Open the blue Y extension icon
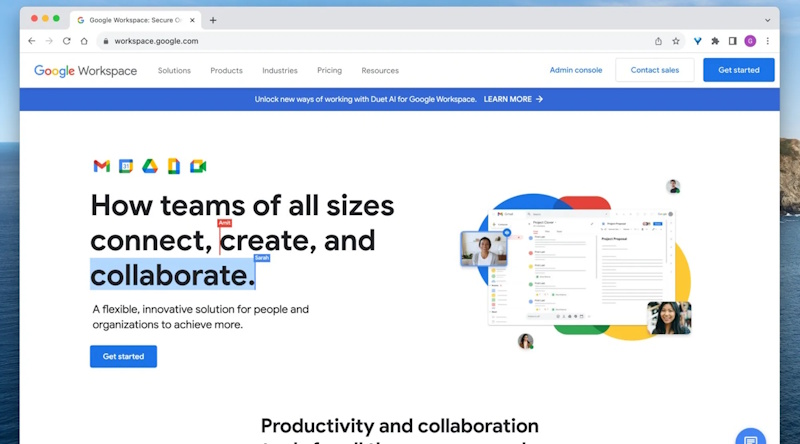The image size is (800, 444). [697, 41]
